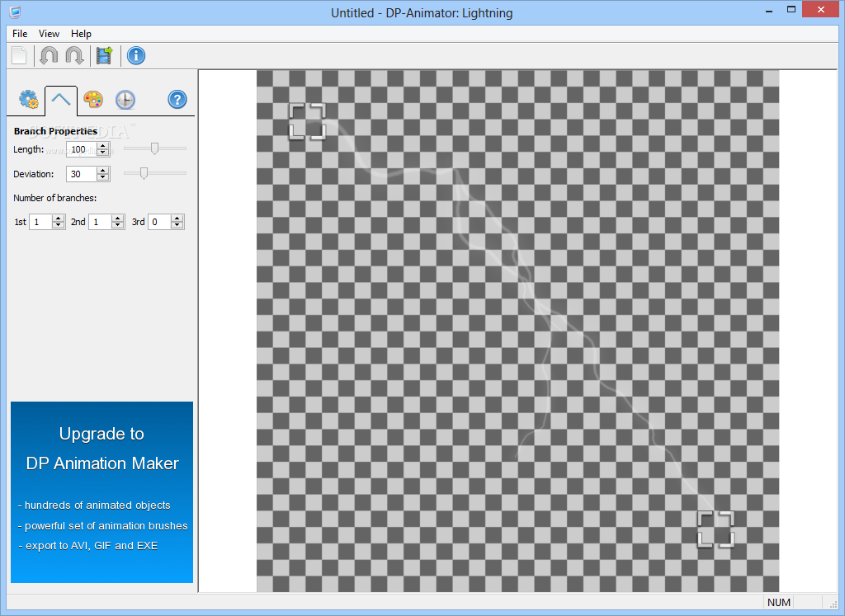
Task: Select the Branch Properties tab icon
Action: [61, 100]
